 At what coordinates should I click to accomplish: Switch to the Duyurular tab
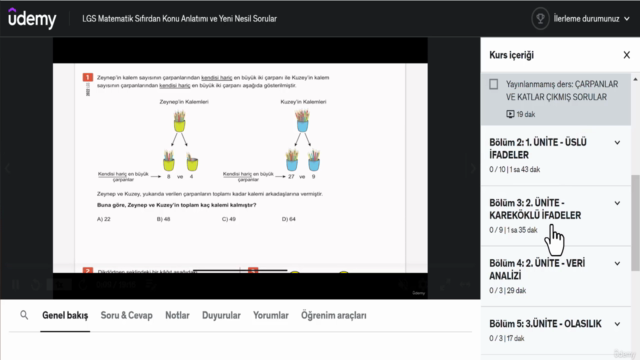click(x=221, y=316)
